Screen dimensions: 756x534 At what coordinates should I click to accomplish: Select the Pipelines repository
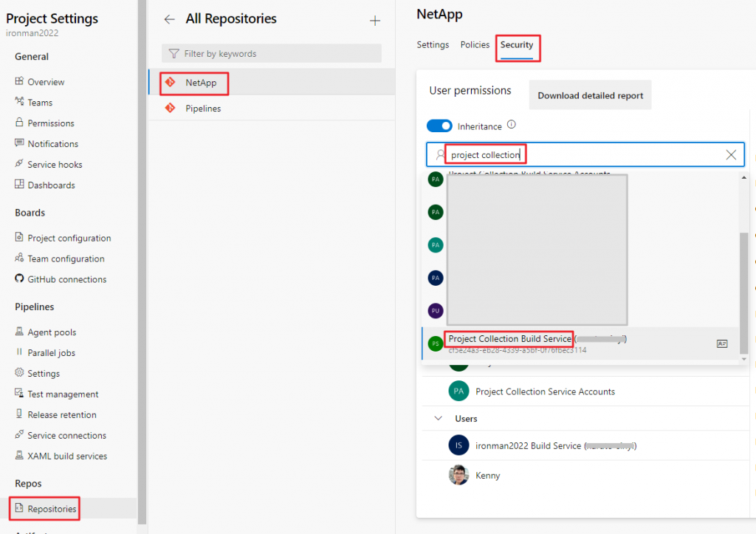pyautogui.click(x=272, y=108)
